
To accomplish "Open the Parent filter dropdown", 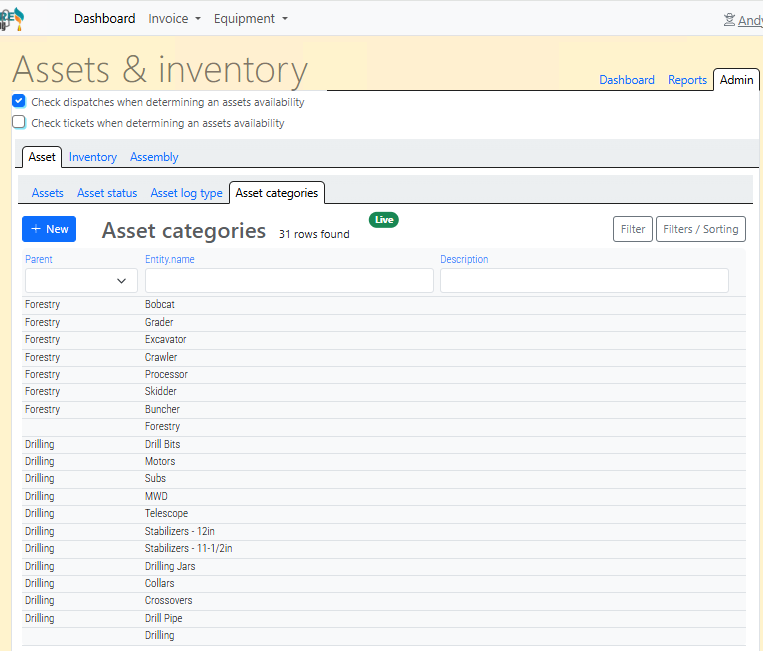I will click(x=81, y=281).
